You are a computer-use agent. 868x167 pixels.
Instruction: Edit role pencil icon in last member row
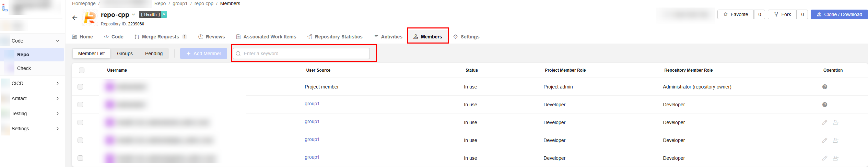pos(825,158)
